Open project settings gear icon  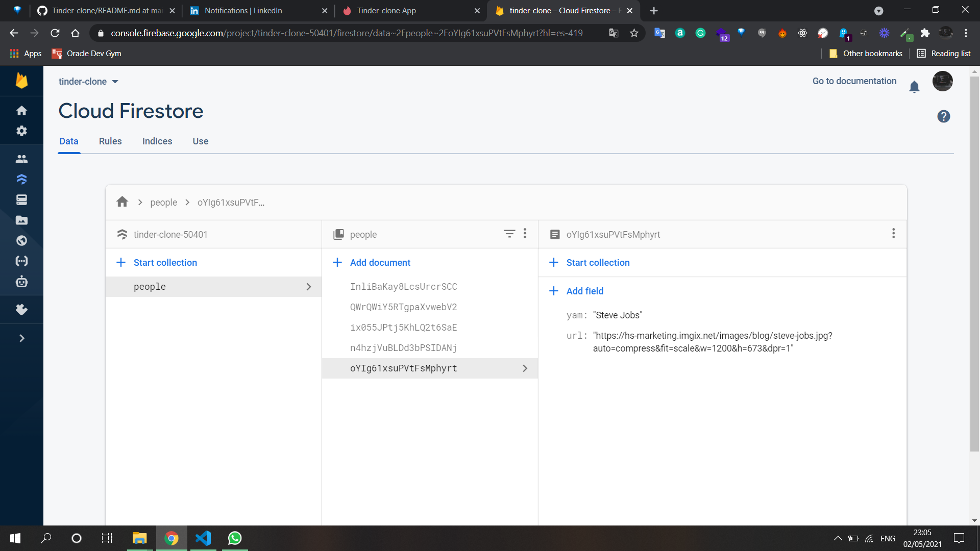[21, 131]
